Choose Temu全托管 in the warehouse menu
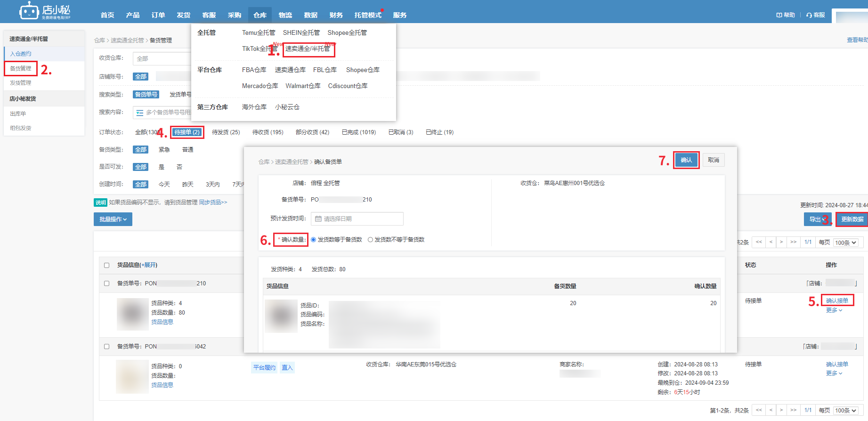868x421 pixels. [x=259, y=32]
